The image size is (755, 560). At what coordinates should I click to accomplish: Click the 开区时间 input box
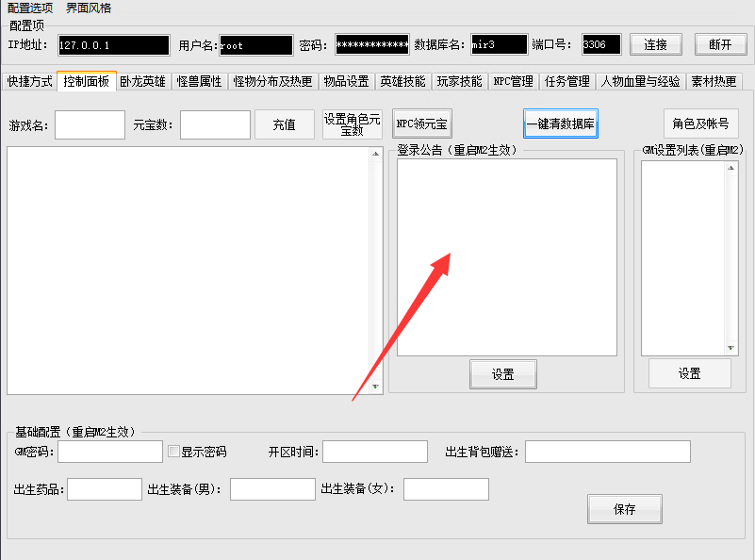pos(373,452)
